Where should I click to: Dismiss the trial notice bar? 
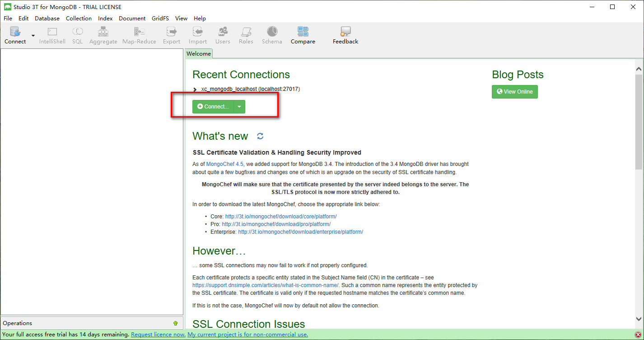coord(638,335)
